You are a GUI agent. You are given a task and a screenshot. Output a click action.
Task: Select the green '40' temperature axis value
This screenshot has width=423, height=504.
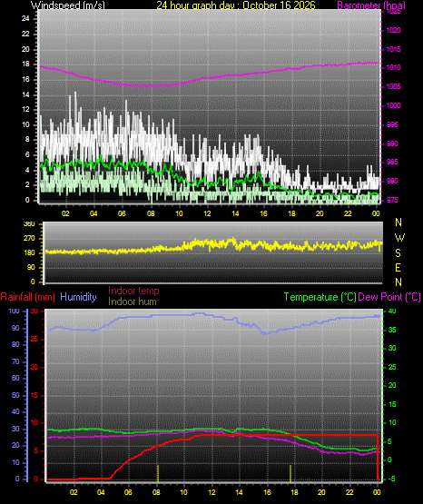click(x=392, y=311)
